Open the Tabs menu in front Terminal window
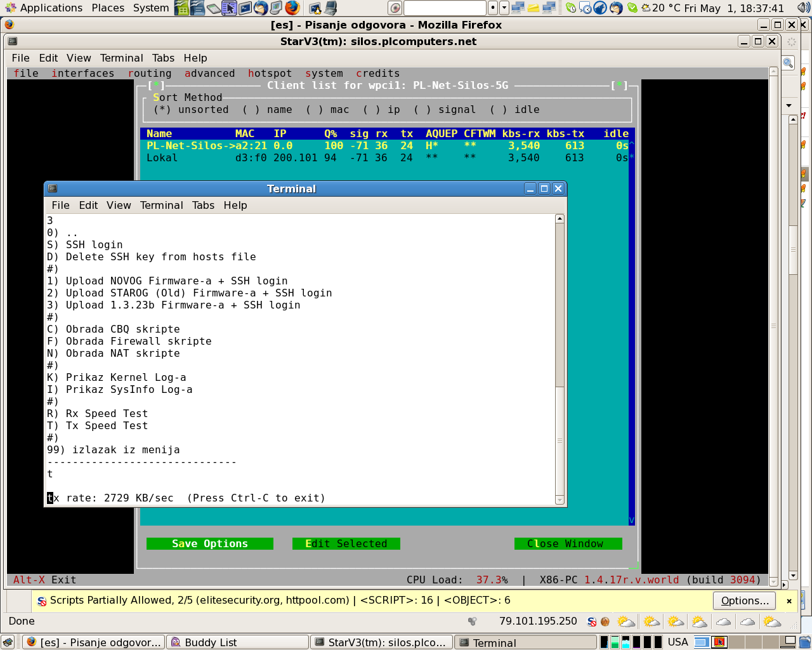812x650 pixels. pos(203,205)
